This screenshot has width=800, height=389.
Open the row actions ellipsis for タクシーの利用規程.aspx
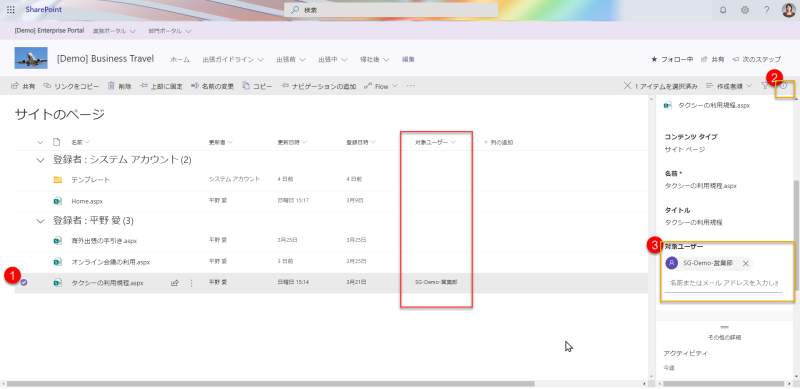(192, 282)
